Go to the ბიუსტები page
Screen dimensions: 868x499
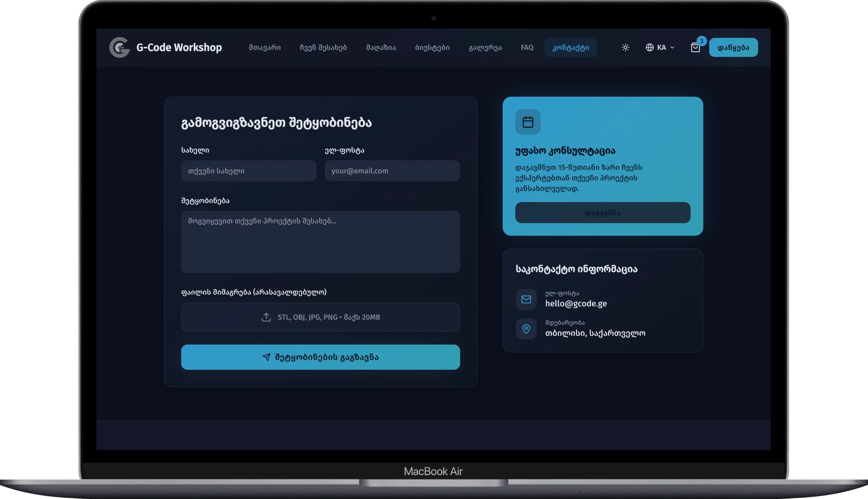coord(432,47)
